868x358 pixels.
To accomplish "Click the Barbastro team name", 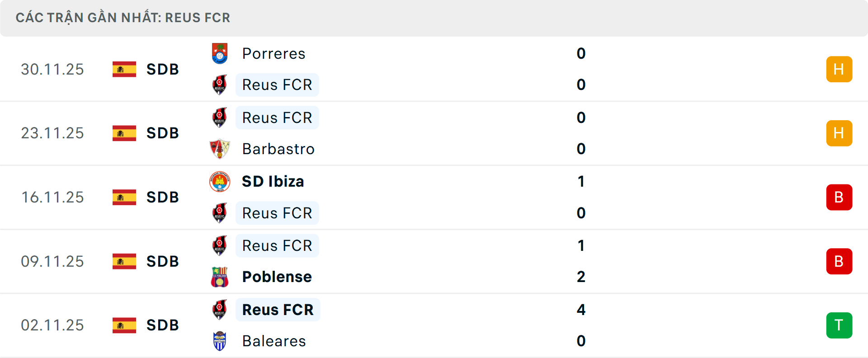I will tap(278, 149).
